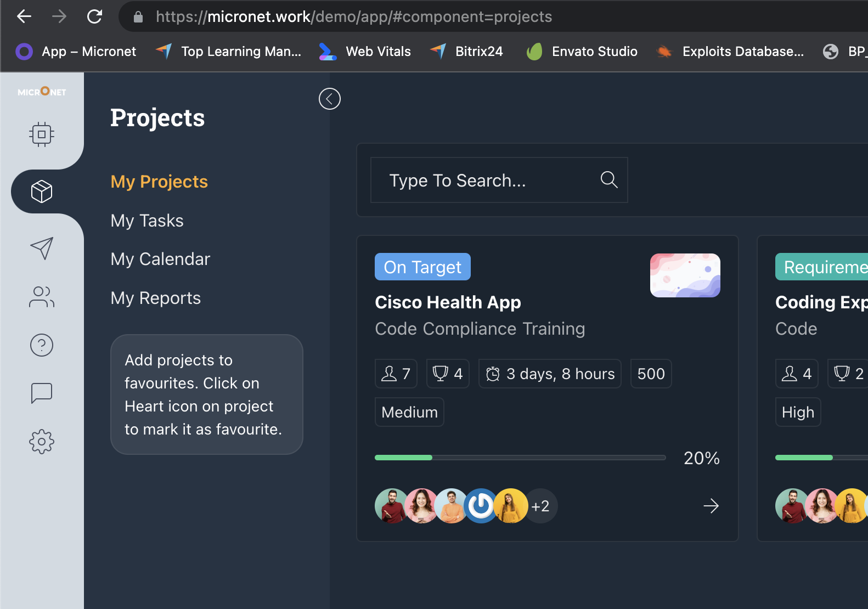Click the +2 more members avatar

pos(540,506)
